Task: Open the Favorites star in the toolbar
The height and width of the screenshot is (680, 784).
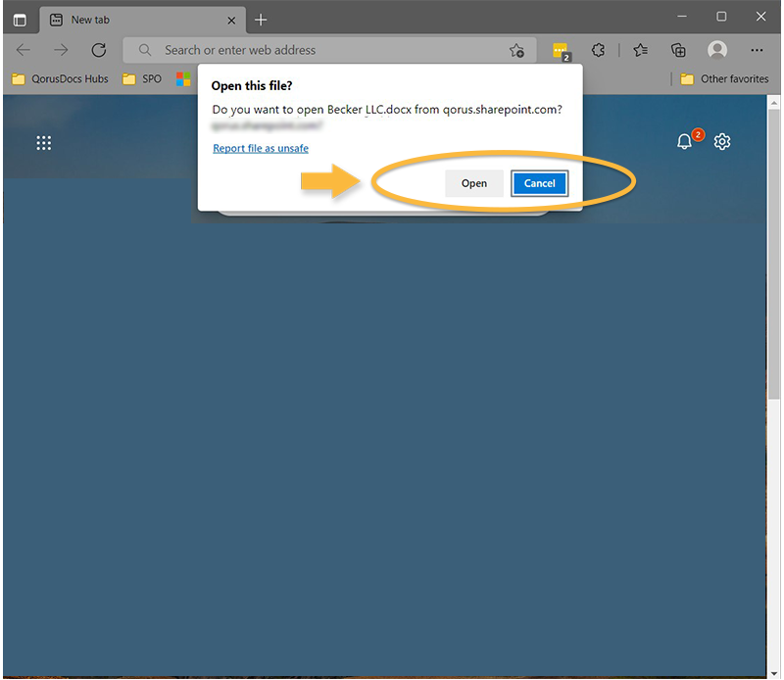Action: (641, 50)
